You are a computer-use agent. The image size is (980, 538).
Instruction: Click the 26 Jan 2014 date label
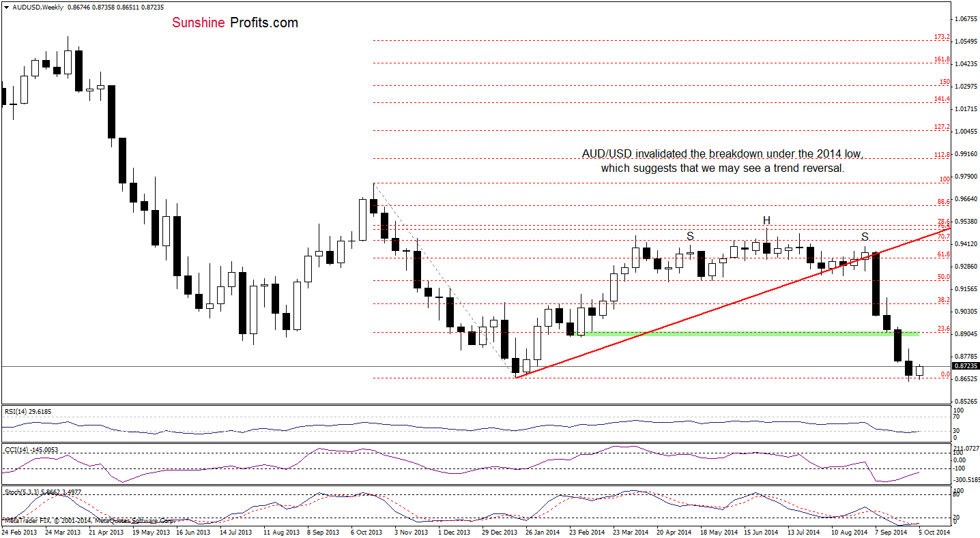coord(542,531)
